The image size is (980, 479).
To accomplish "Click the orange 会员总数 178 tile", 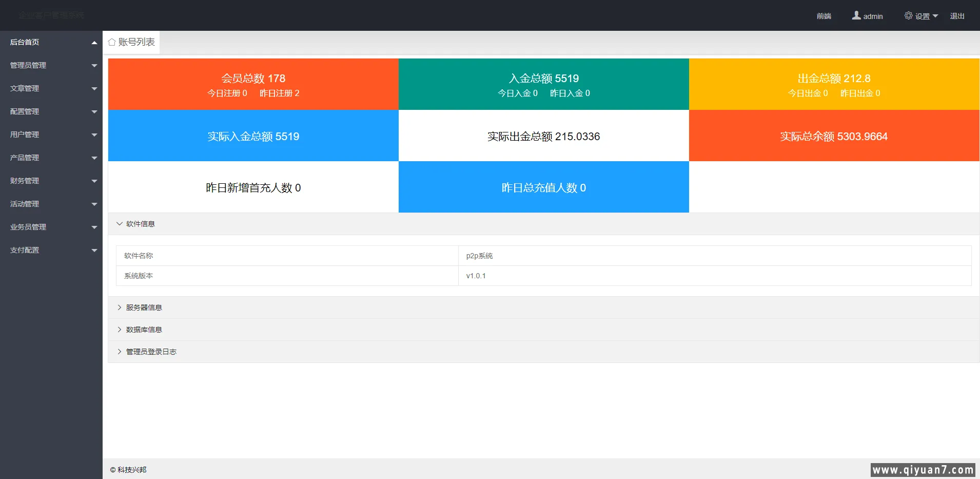I will (253, 84).
